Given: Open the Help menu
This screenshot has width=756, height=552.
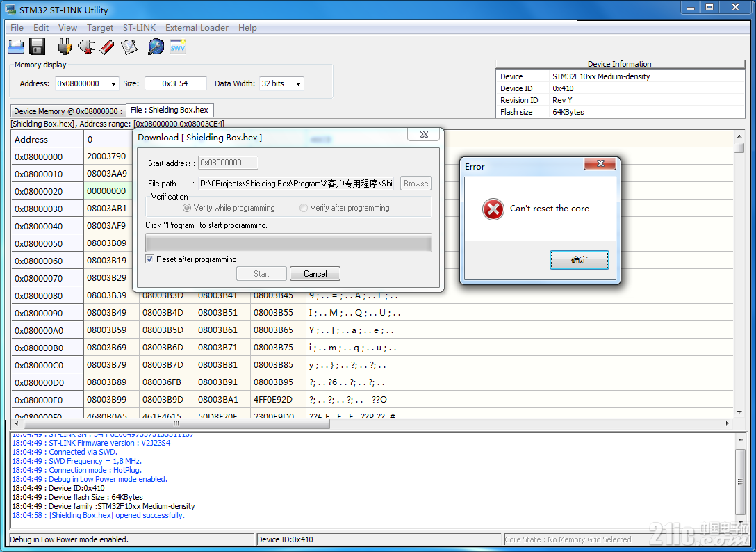Looking at the screenshot, I should coord(247,28).
